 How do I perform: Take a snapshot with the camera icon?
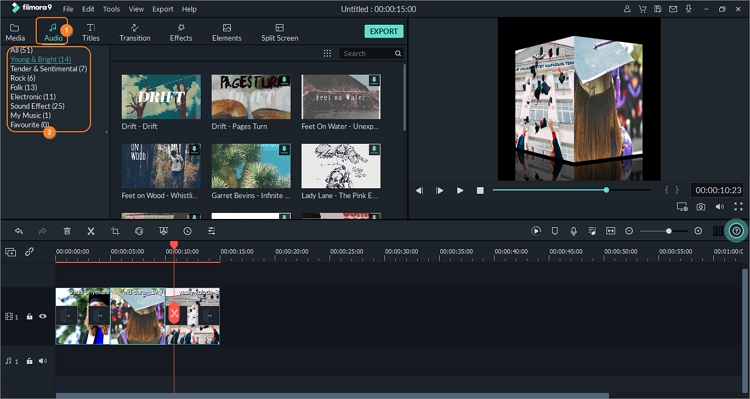(701, 207)
